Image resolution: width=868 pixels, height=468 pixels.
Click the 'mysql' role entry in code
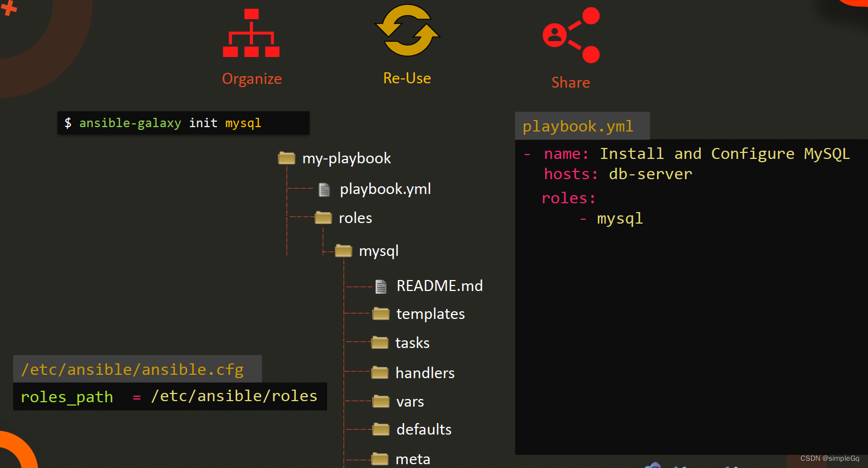point(620,219)
